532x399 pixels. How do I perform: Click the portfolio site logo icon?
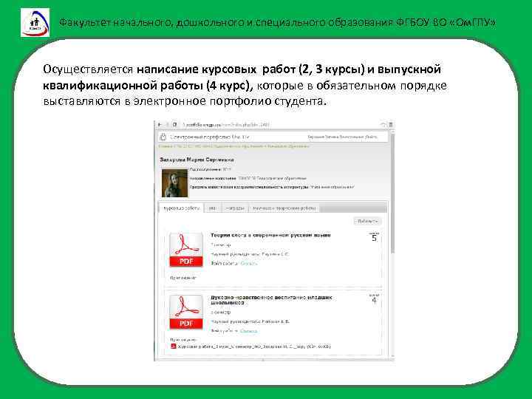tap(163, 137)
